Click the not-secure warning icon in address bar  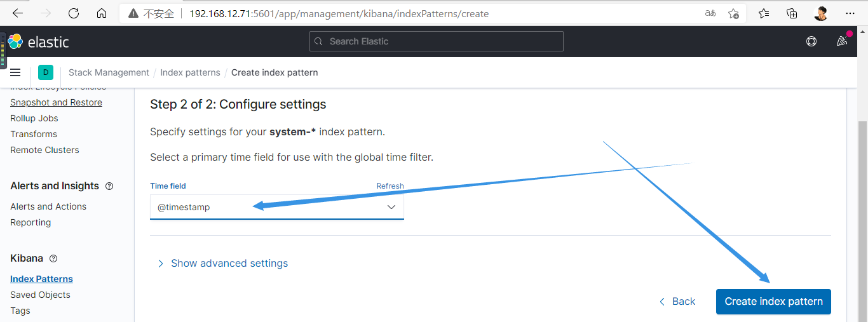[133, 13]
